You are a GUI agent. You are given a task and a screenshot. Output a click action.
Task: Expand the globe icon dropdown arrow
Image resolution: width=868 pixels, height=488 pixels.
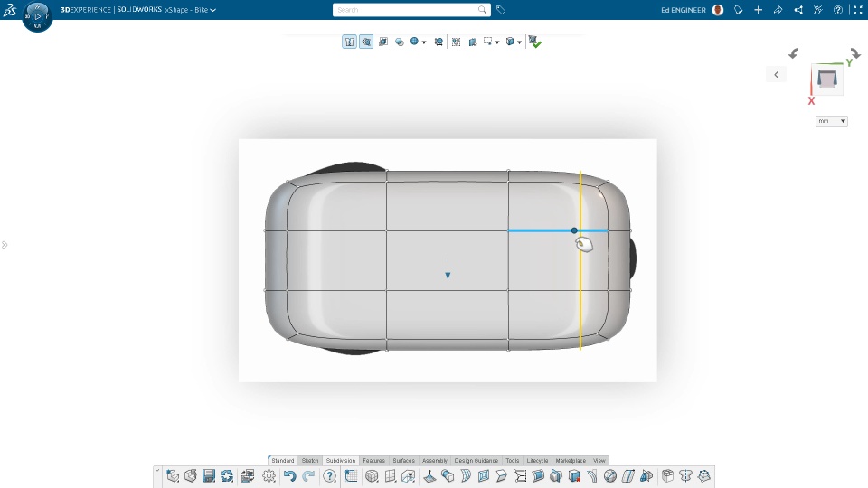tap(424, 42)
